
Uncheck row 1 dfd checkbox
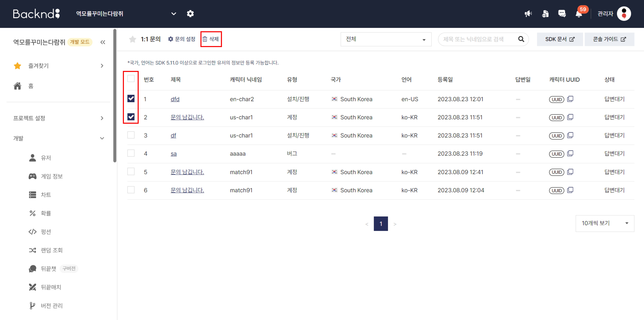coord(131,99)
